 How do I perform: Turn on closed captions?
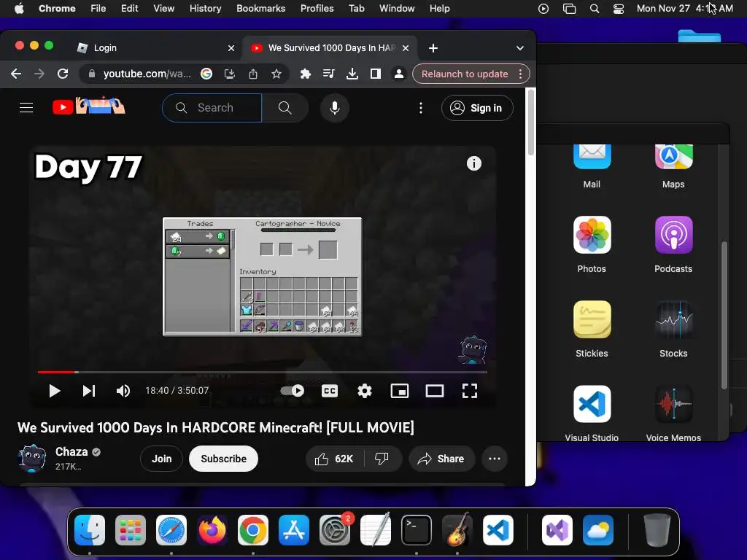(329, 391)
